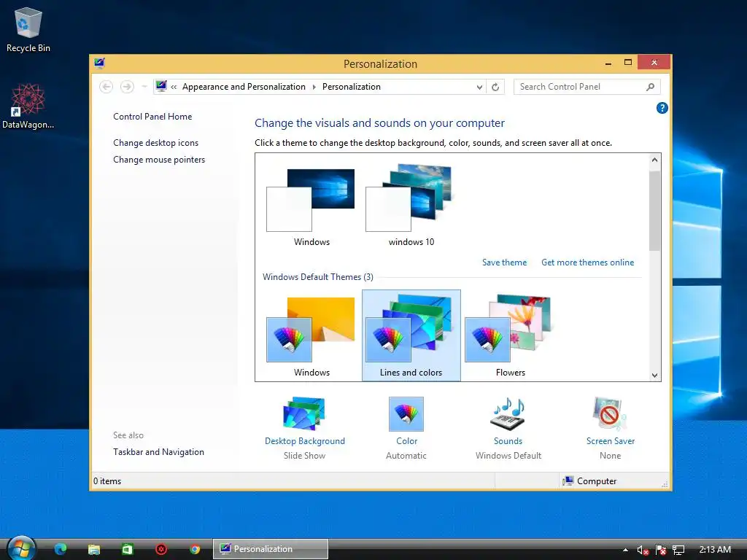Select the Windows theme under My Themes
This screenshot has height=560, width=747.
click(x=311, y=206)
